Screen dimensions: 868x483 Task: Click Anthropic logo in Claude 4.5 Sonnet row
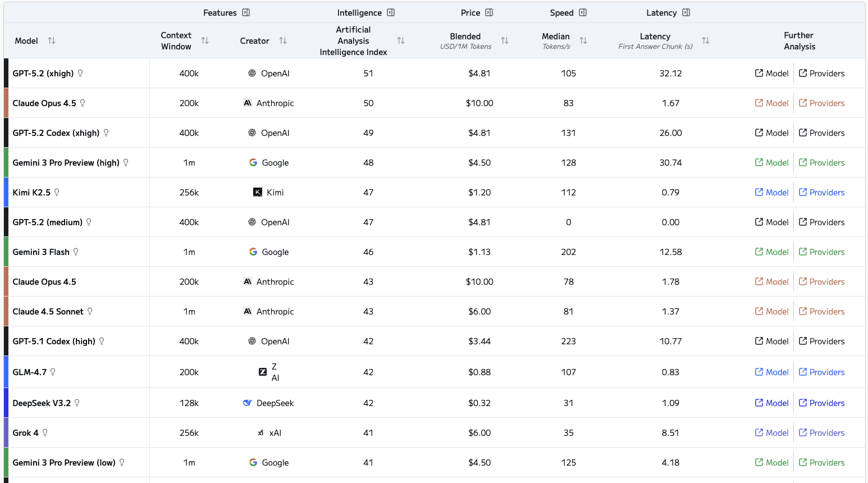[x=248, y=311]
